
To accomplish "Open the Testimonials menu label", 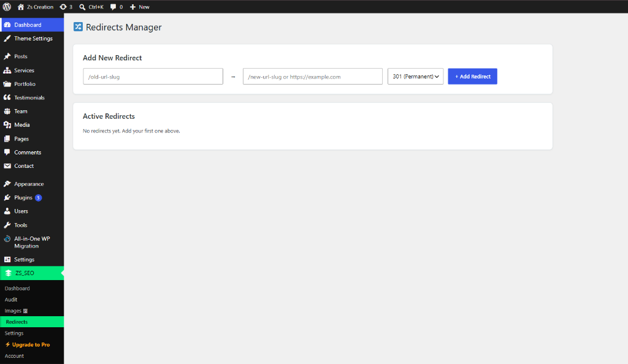I will [x=29, y=97].
